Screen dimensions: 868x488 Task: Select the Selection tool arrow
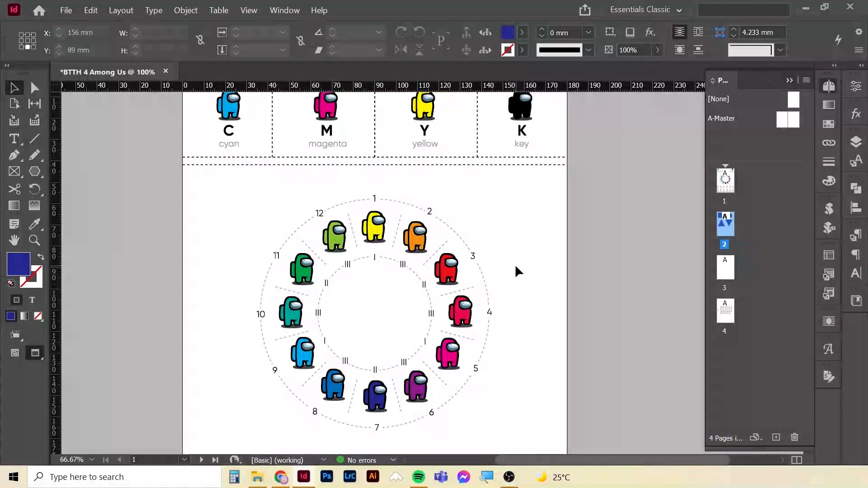[x=14, y=88]
